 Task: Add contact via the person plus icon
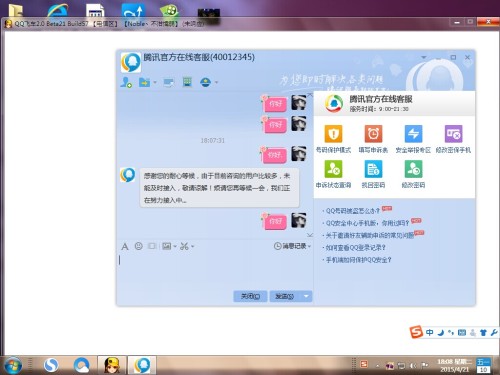pos(126,82)
